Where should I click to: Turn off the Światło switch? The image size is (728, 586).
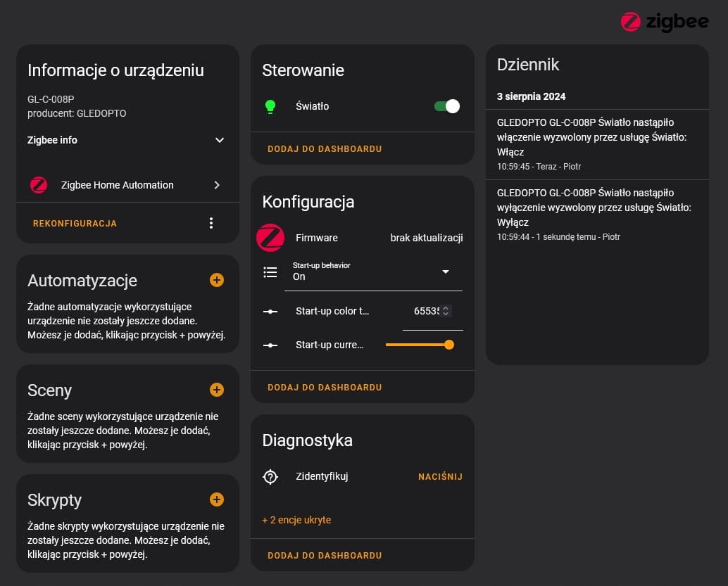coord(446,106)
